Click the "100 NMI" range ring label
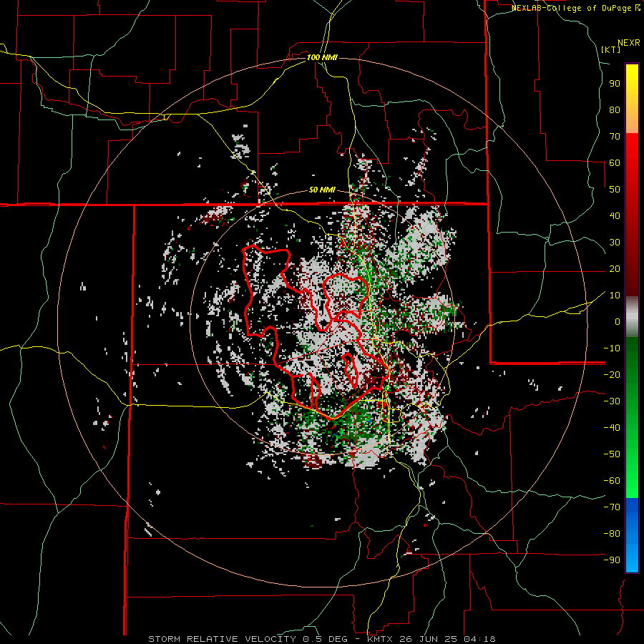 coord(322,57)
